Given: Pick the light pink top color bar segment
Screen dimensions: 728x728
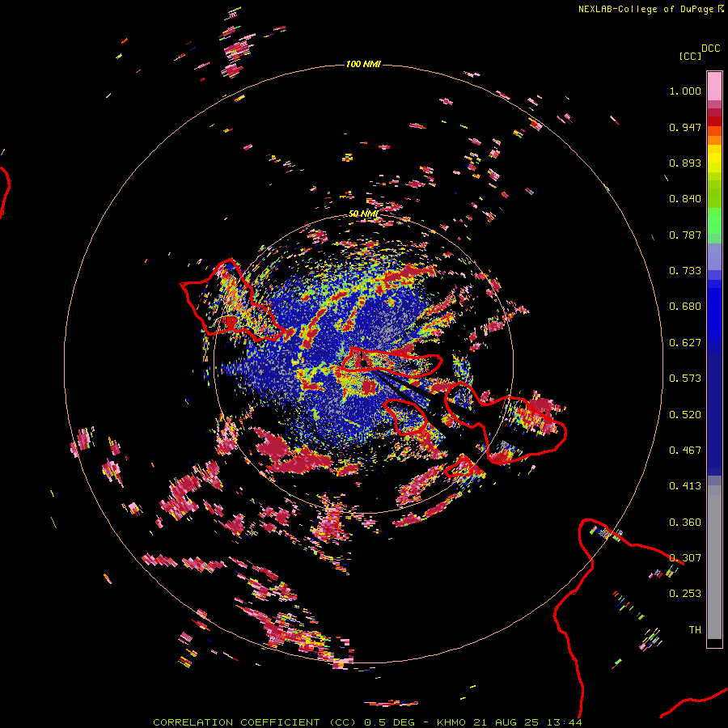Looking at the screenshot, I should coord(714,86).
